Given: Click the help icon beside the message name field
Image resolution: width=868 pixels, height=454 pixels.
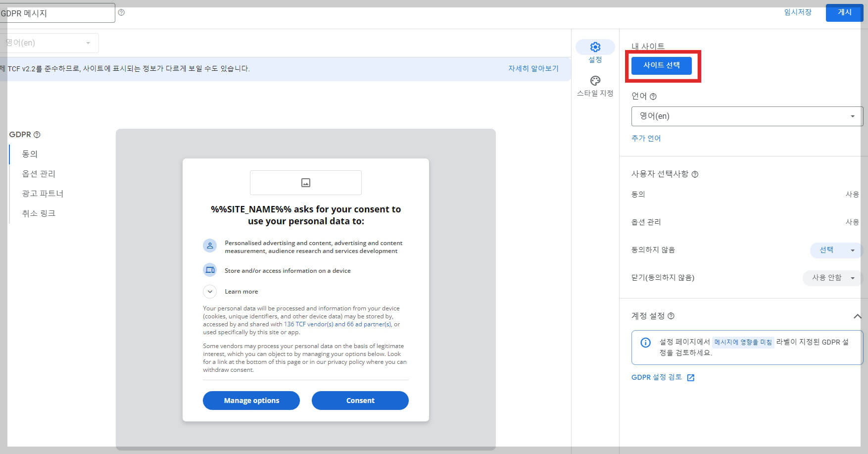Looking at the screenshot, I should tap(121, 12).
